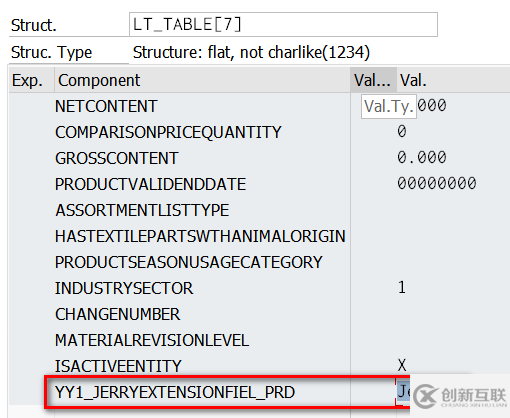
Task: Select the COMPARISONPRICEQUANTITY component
Action: (168, 132)
